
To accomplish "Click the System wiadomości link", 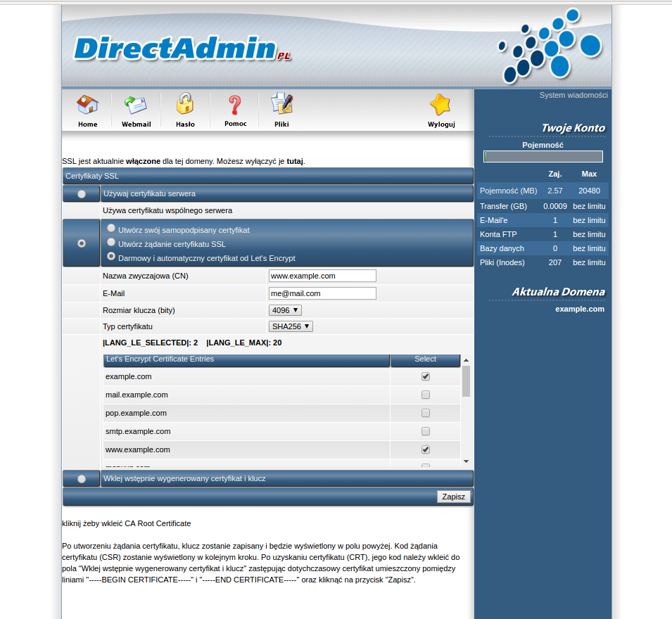I will pos(573,95).
